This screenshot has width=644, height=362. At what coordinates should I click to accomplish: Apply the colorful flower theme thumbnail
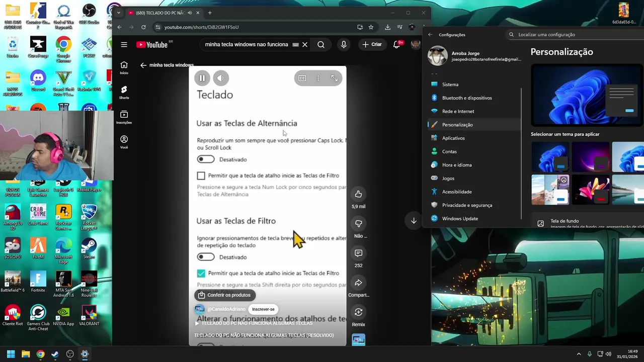[x=590, y=190]
